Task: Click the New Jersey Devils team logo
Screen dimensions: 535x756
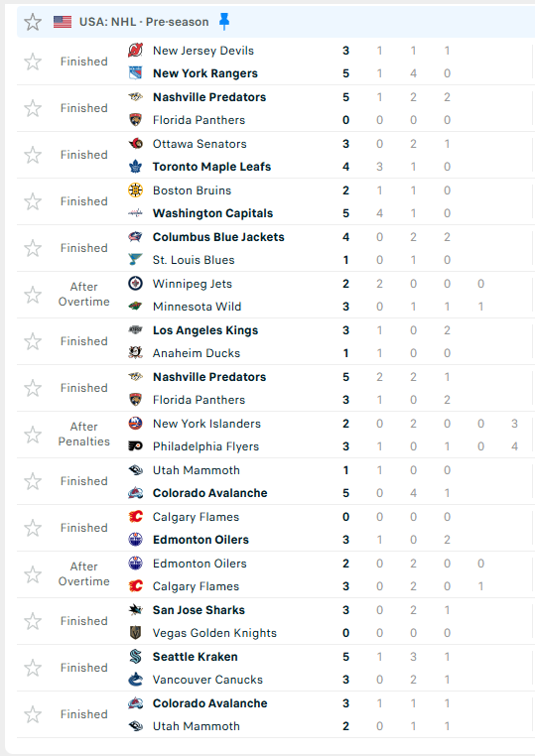Action: [136, 51]
